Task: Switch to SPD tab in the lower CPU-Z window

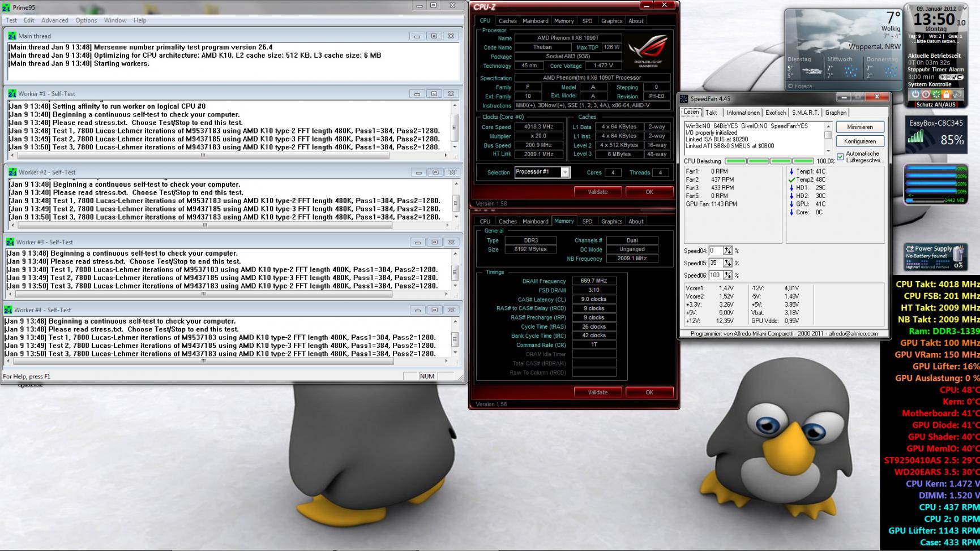Action: (x=588, y=221)
